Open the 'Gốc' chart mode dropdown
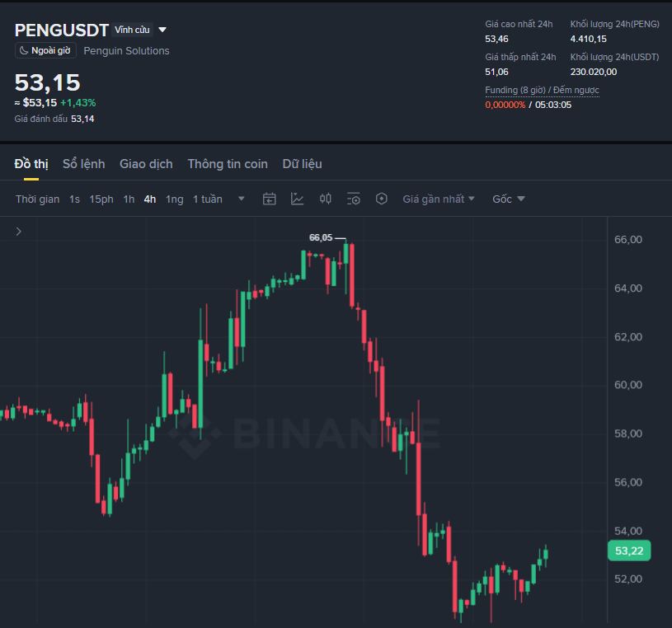The width and height of the screenshot is (672, 628). 508,199
